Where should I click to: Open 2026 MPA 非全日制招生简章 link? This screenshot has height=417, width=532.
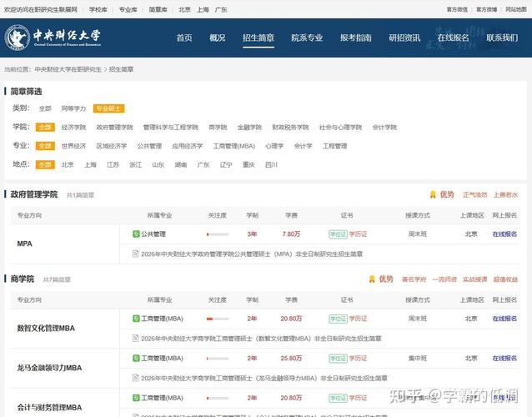pyautogui.click(x=252, y=254)
